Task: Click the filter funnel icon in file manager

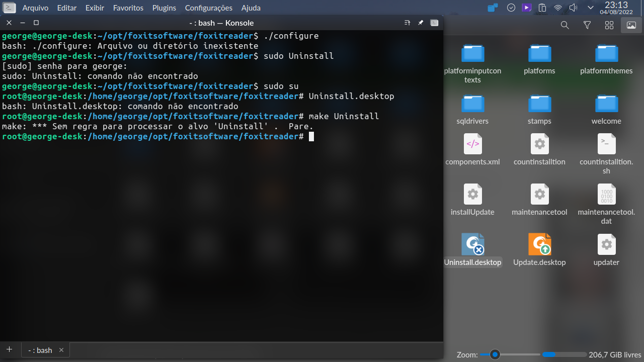Action: pos(587,25)
